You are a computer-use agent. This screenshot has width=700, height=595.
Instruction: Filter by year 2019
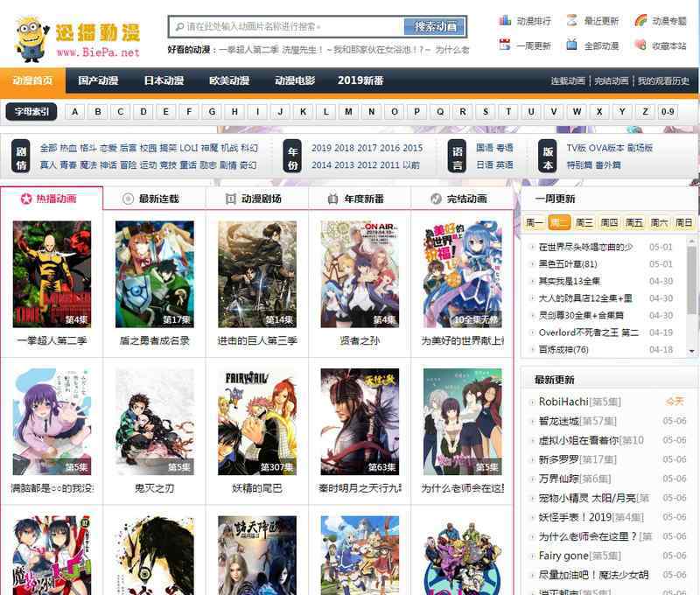pyautogui.click(x=321, y=148)
